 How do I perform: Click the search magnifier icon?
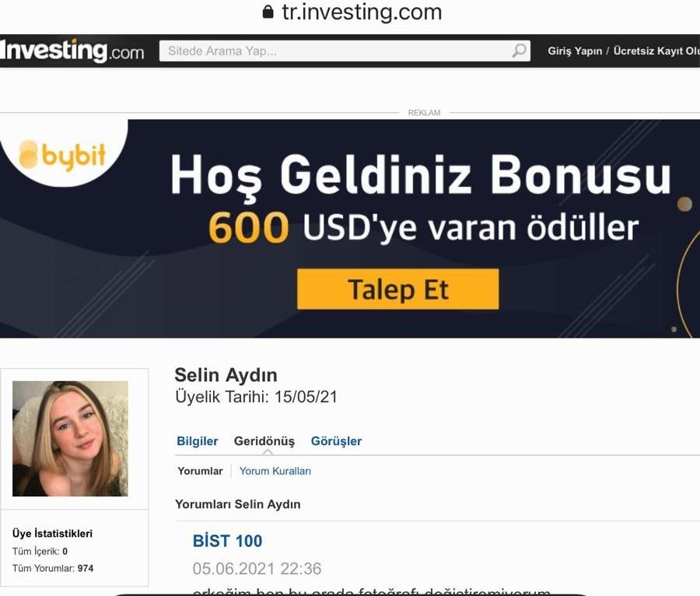point(519,51)
